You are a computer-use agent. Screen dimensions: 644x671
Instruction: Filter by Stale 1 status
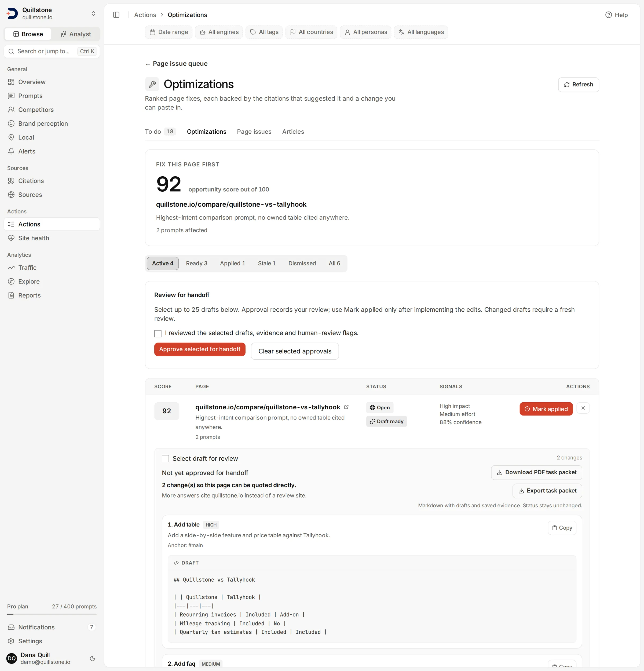coord(267,263)
